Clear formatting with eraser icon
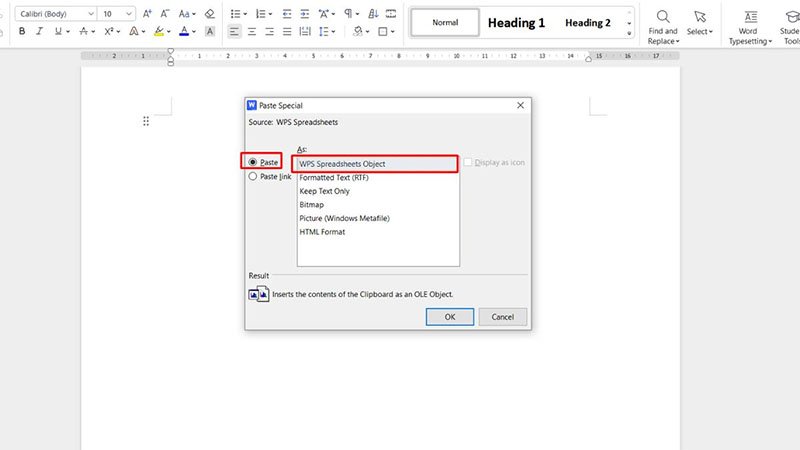The height and width of the screenshot is (450, 800). coord(209,14)
